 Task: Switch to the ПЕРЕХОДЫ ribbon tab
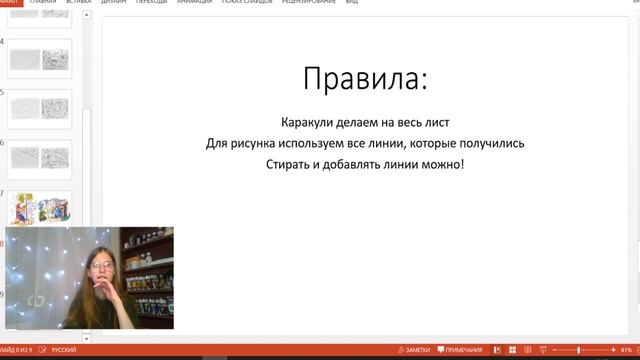(151, 2)
